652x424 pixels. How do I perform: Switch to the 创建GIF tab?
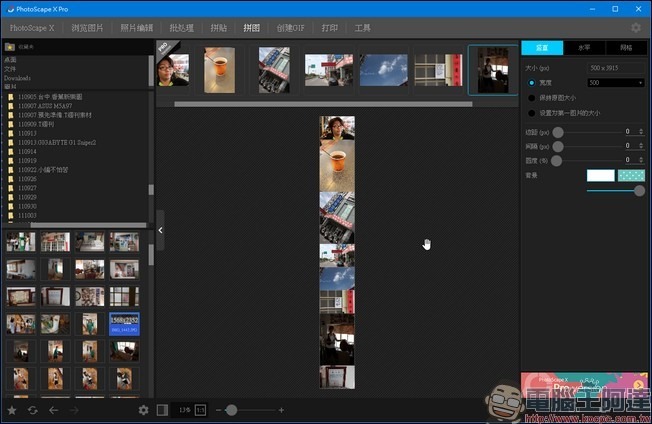(x=291, y=28)
